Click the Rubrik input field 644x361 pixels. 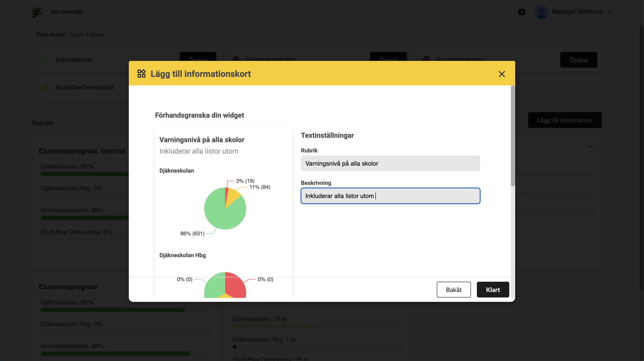(390, 163)
